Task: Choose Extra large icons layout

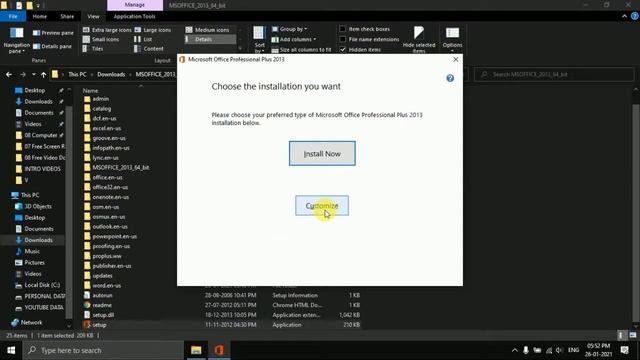Action: 107,30
